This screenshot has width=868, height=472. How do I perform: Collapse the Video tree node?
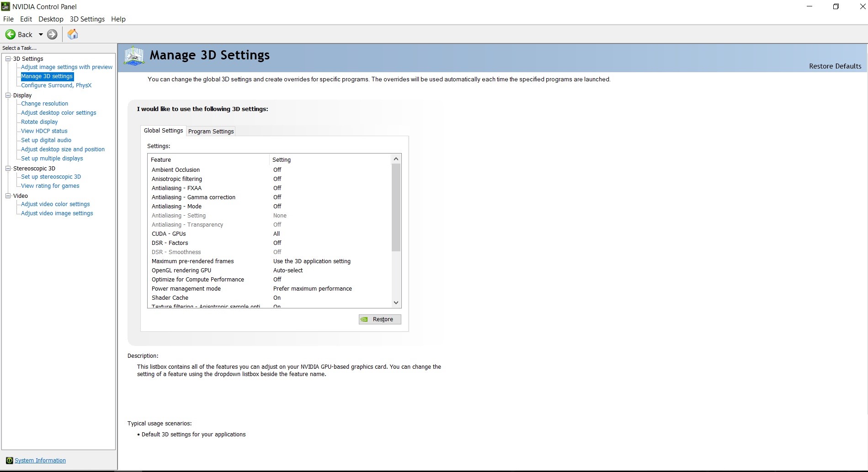click(8, 196)
